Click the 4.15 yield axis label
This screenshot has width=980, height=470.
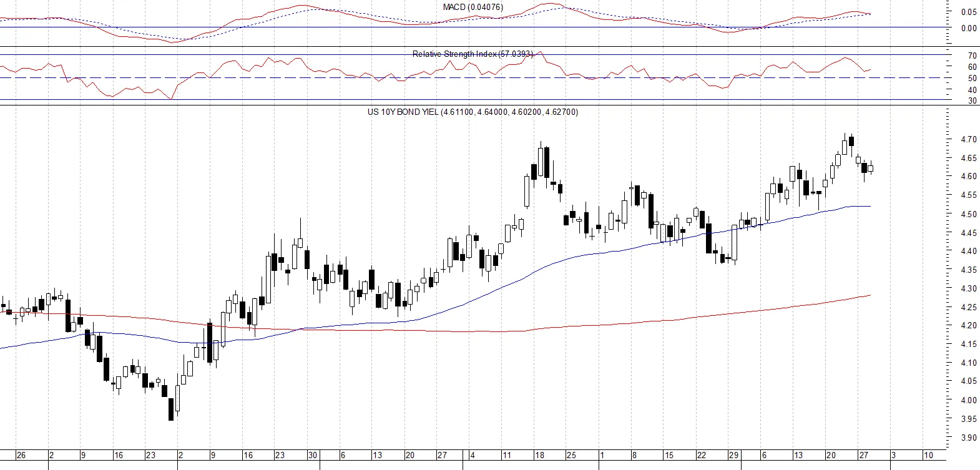[969, 345]
